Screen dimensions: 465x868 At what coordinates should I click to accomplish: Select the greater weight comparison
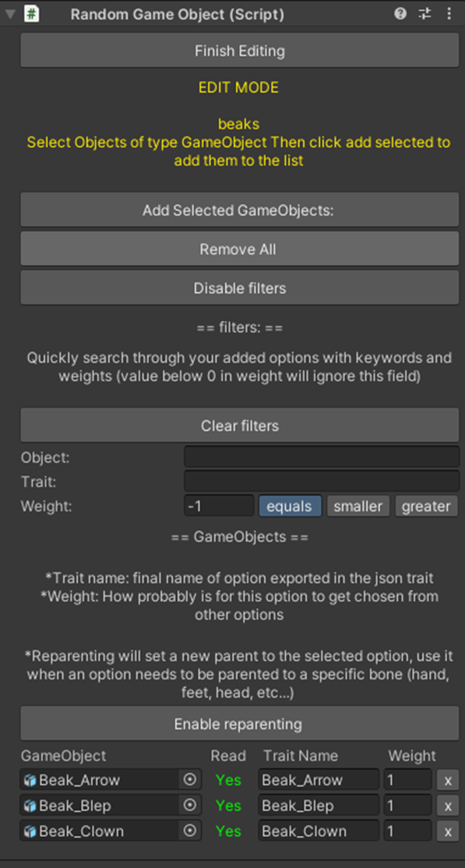(426, 506)
